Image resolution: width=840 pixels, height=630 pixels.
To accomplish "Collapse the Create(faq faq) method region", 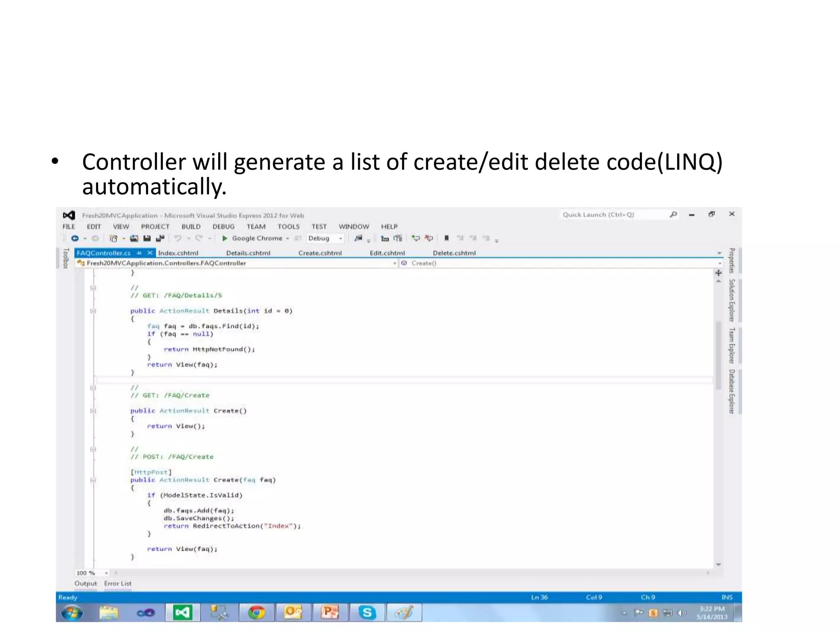I will coord(93,480).
